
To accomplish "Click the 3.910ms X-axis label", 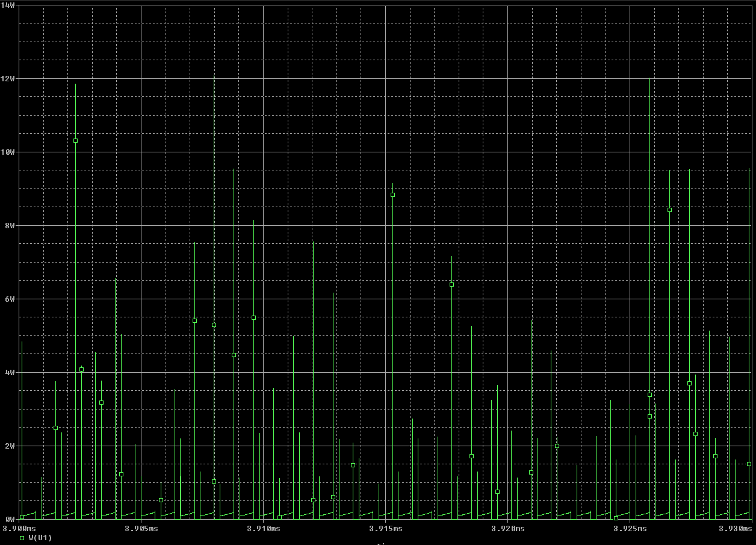I will pos(264,528).
